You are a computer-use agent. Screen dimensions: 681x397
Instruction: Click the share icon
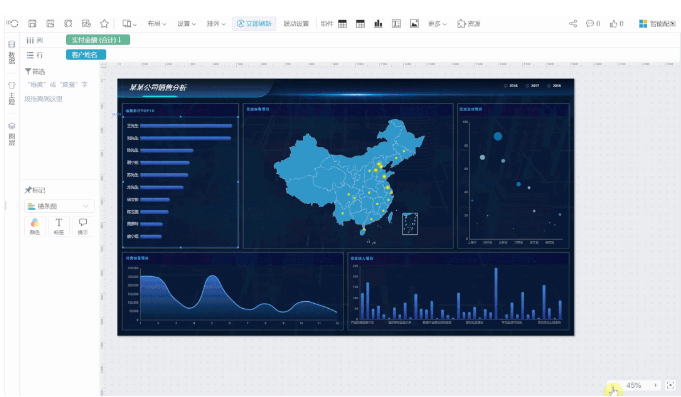coord(573,23)
